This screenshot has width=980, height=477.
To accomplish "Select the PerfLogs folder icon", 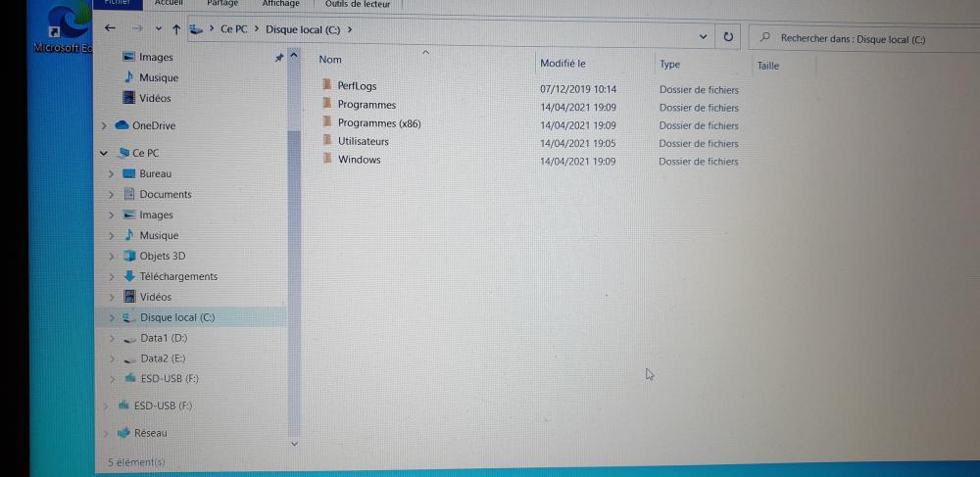I will (x=326, y=84).
